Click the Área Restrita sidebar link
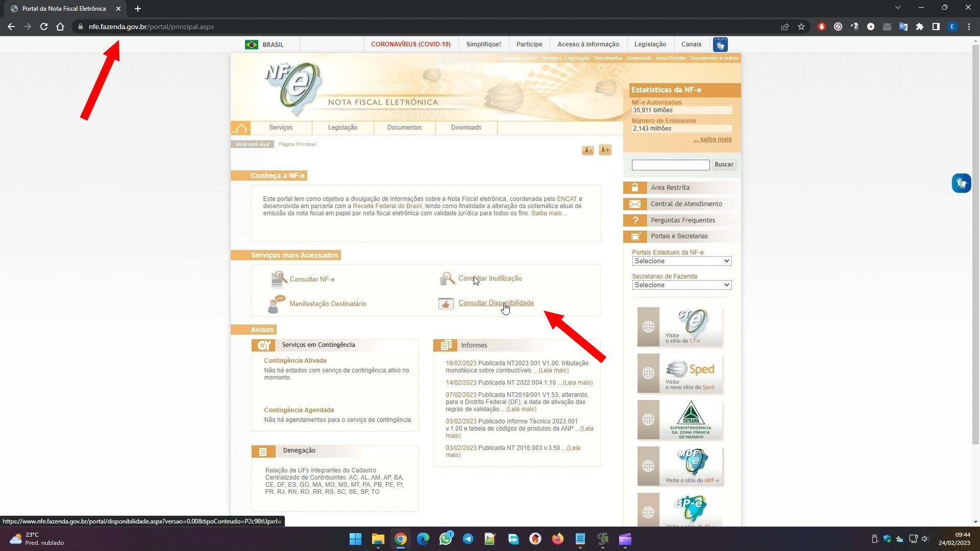980x551 pixels. 670,188
